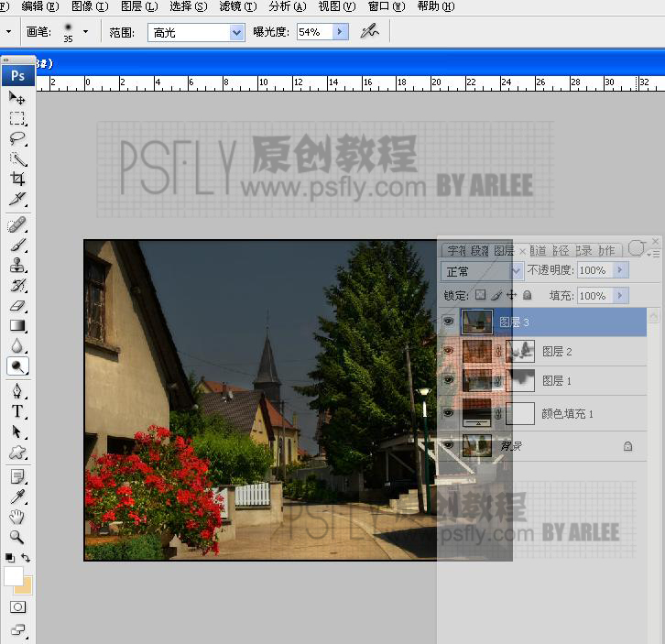This screenshot has width=665, height=644.
Task: Select the Clone Stamp tool
Action: coord(17,266)
